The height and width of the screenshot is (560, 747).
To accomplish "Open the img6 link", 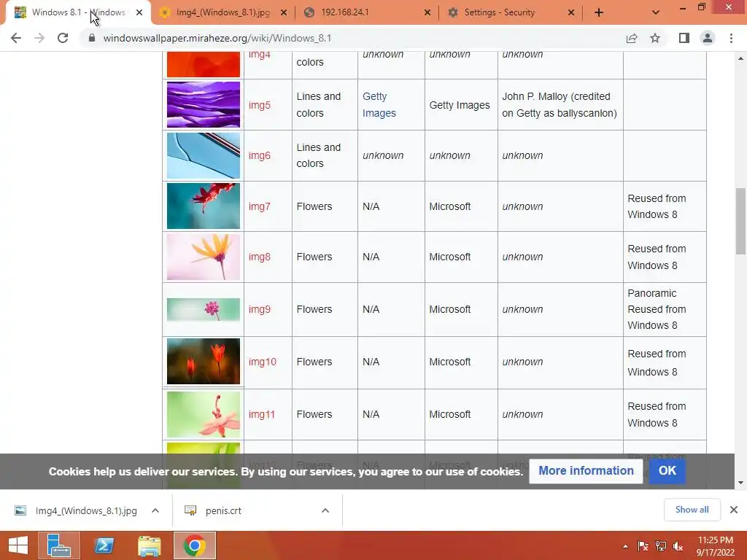I will click(x=260, y=155).
